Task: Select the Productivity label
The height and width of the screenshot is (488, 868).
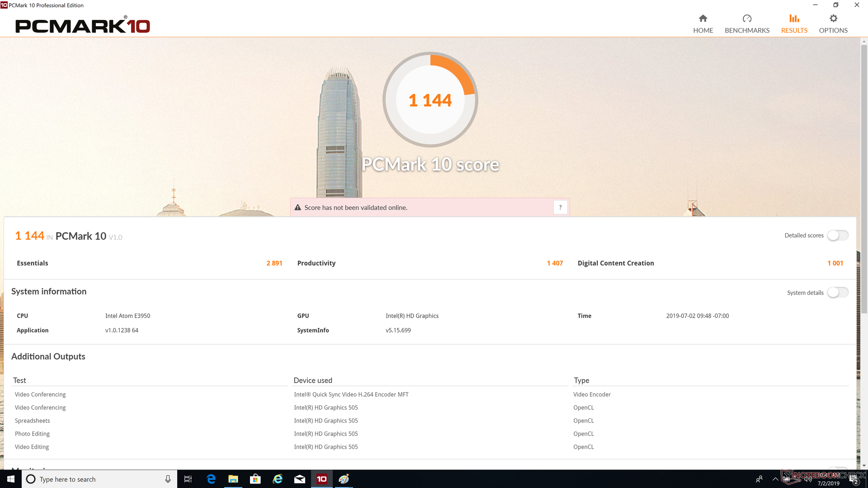Action: click(x=316, y=263)
